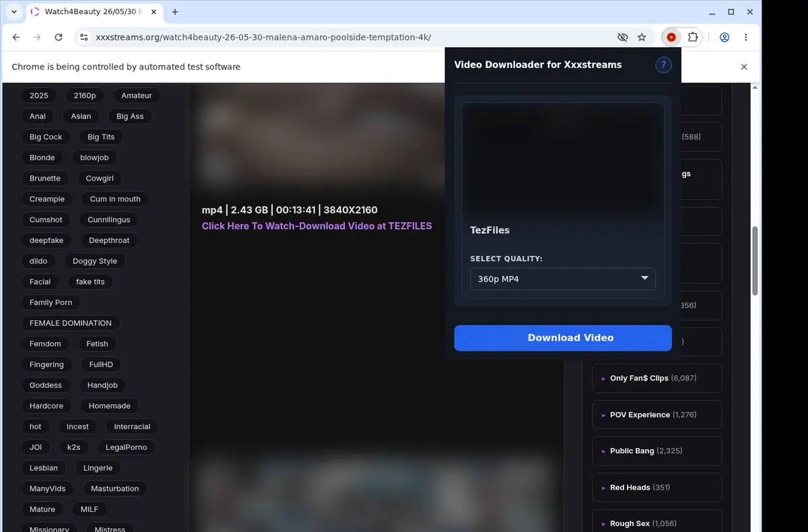Click the scrollbar up arrow

755,88
